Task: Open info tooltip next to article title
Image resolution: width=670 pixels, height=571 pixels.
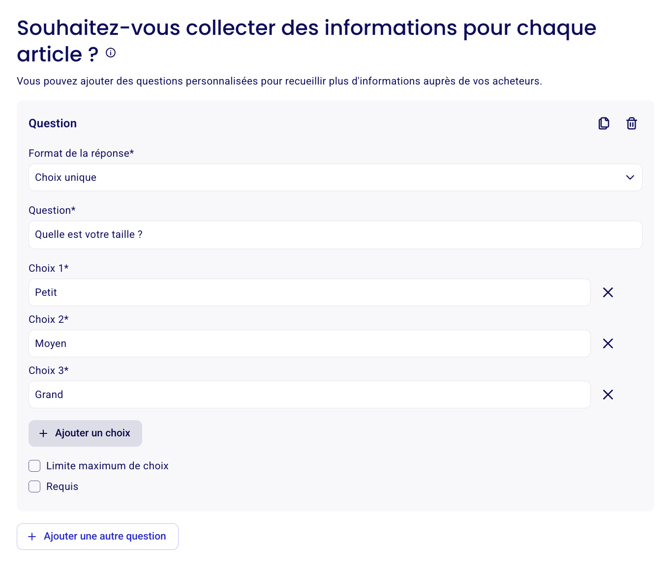Action: pos(111,53)
